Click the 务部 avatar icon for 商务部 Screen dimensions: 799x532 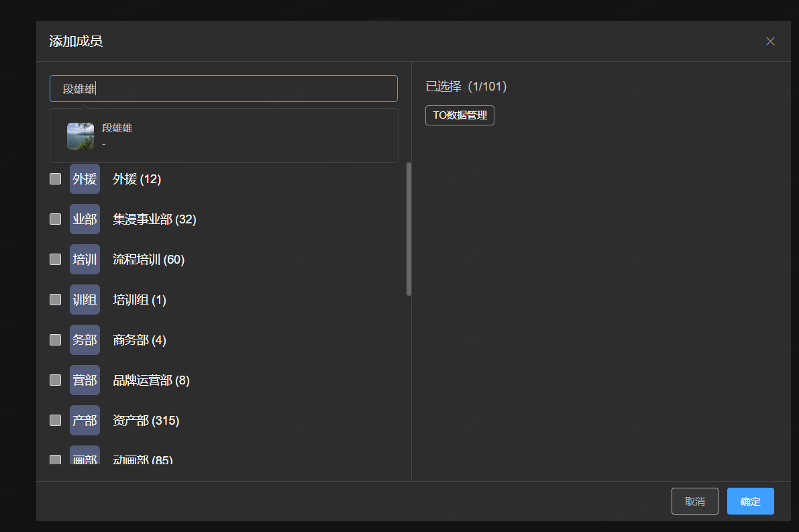click(x=85, y=340)
